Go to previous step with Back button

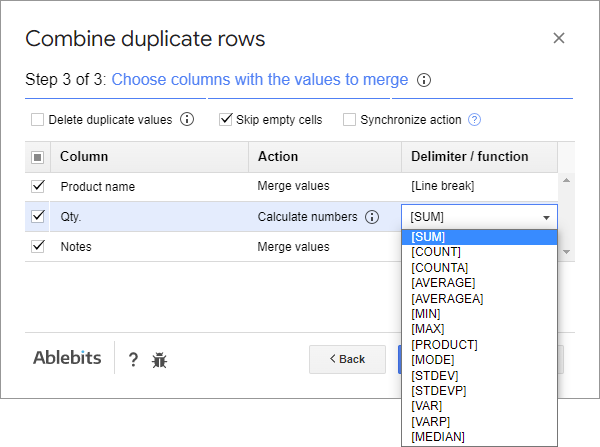click(x=347, y=359)
